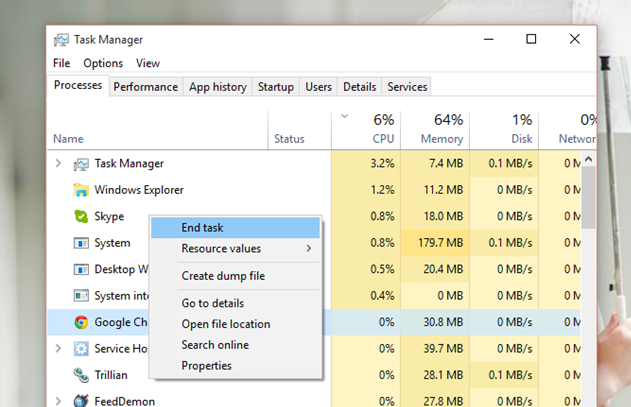
Task: Select the FeedDemon process name
Action: pyautogui.click(x=124, y=401)
